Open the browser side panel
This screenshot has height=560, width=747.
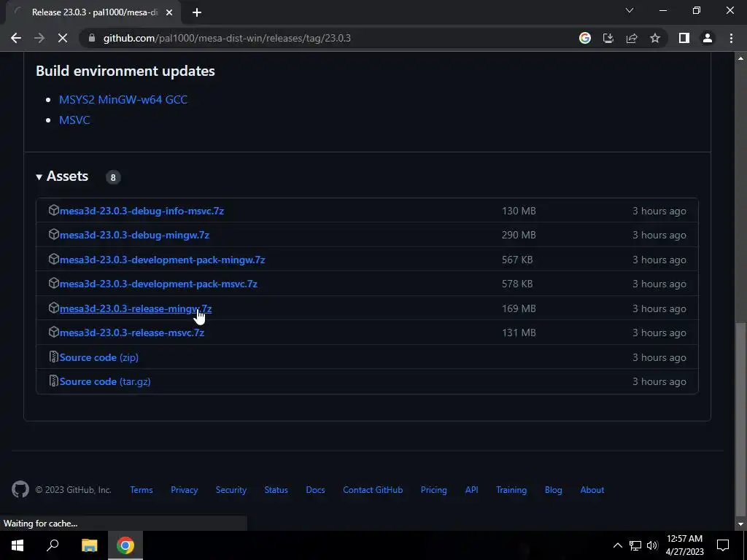(x=684, y=38)
